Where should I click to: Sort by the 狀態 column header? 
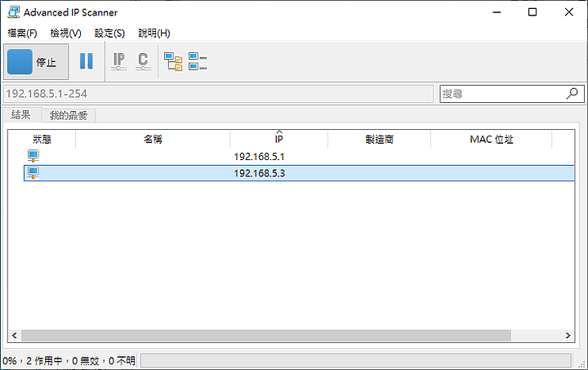tap(42, 140)
